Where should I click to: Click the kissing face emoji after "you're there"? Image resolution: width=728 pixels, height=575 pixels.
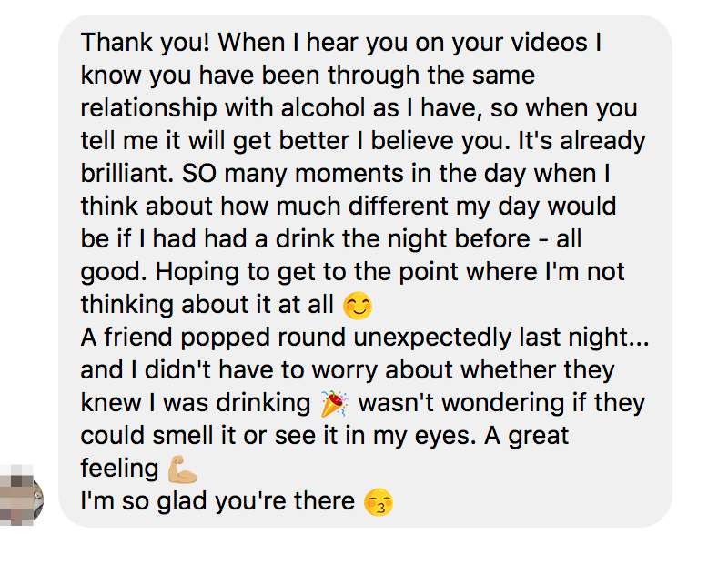(379, 502)
